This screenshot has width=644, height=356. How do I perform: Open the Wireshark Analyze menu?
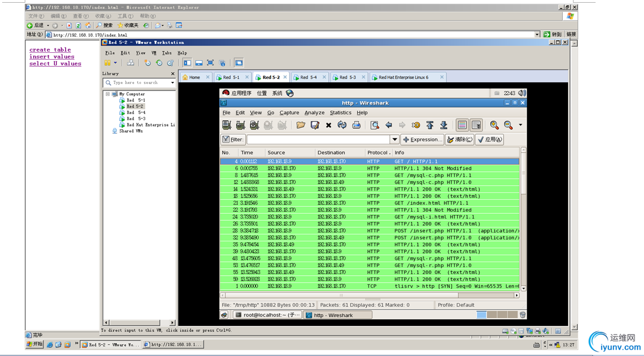pyautogui.click(x=315, y=113)
